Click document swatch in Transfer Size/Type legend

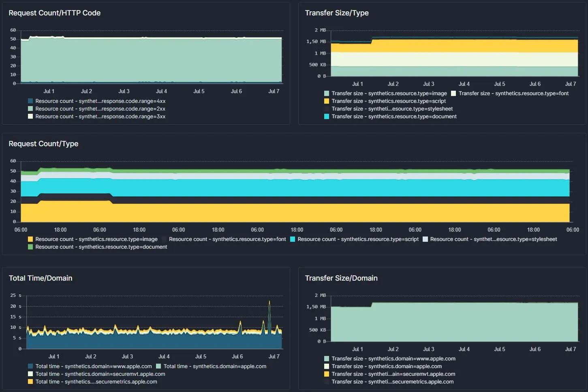[327, 117]
